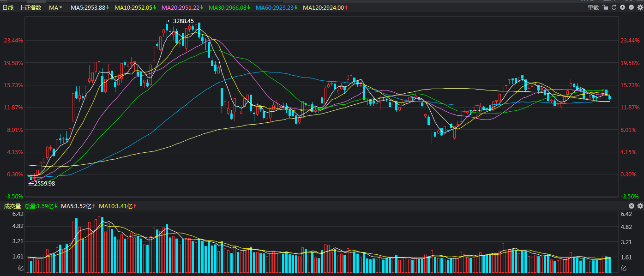This screenshot has width=644, height=276.
Task: Click the left volume axis 1.61 label
Action: point(18,257)
